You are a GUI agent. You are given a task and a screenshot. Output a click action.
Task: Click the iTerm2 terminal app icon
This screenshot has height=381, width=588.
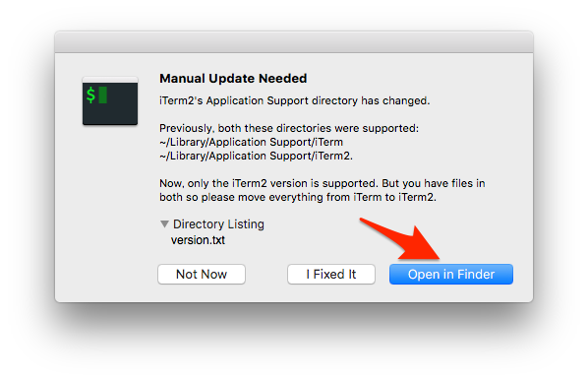[x=110, y=100]
